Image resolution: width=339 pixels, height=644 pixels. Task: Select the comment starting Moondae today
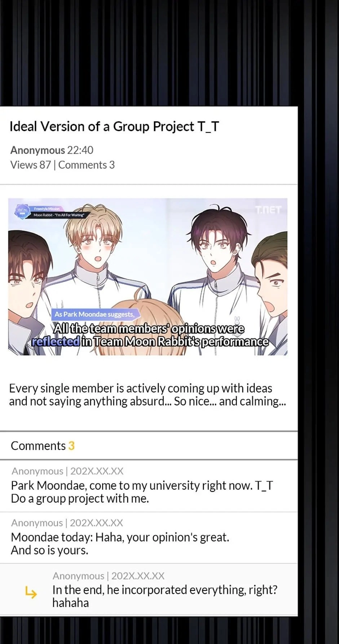(149, 538)
